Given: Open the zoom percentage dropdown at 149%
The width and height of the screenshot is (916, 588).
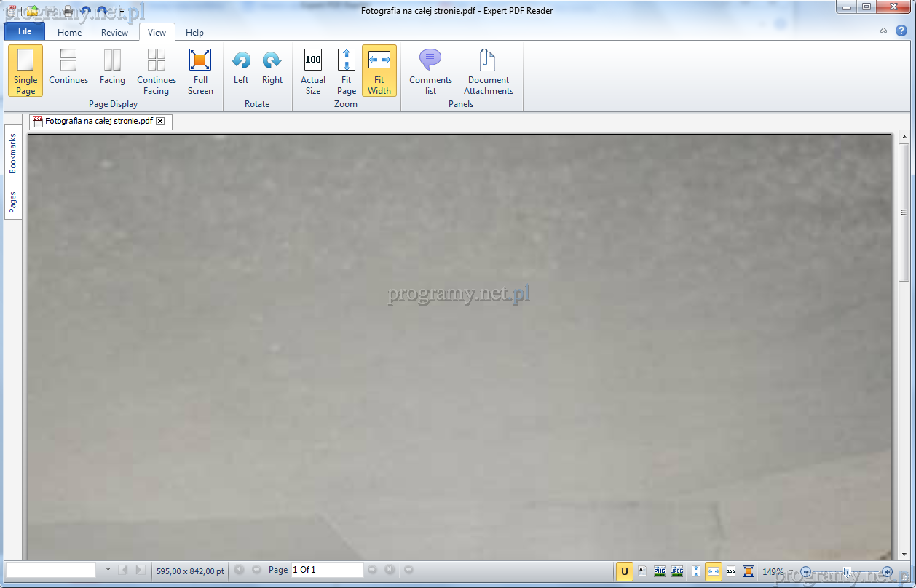Looking at the screenshot, I should click(791, 571).
